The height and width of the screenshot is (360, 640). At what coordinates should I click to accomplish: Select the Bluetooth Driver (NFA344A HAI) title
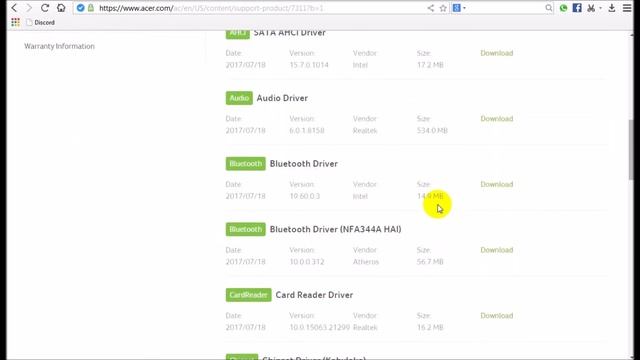335,229
